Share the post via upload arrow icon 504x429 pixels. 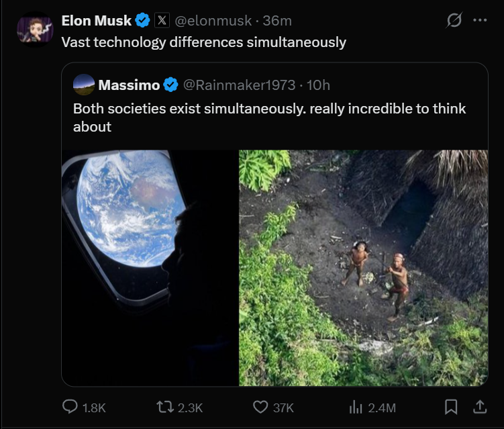[480, 407]
